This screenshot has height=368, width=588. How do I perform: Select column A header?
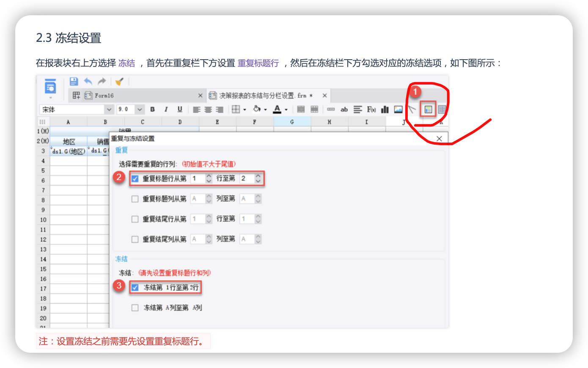(x=69, y=122)
